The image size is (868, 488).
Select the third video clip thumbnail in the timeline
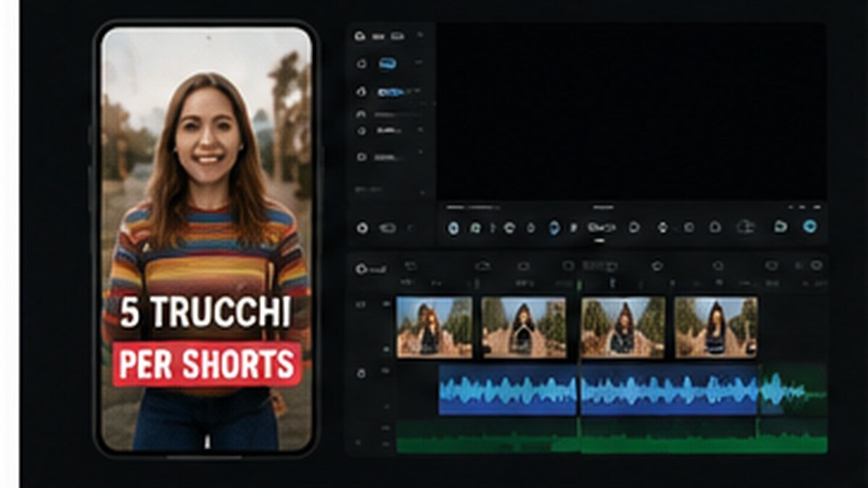[623, 327]
